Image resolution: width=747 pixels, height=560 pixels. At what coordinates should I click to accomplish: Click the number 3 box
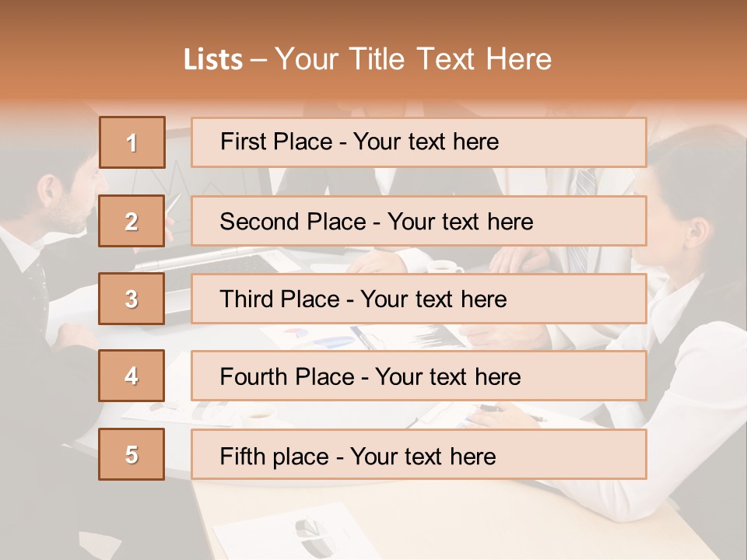click(x=132, y=299)
